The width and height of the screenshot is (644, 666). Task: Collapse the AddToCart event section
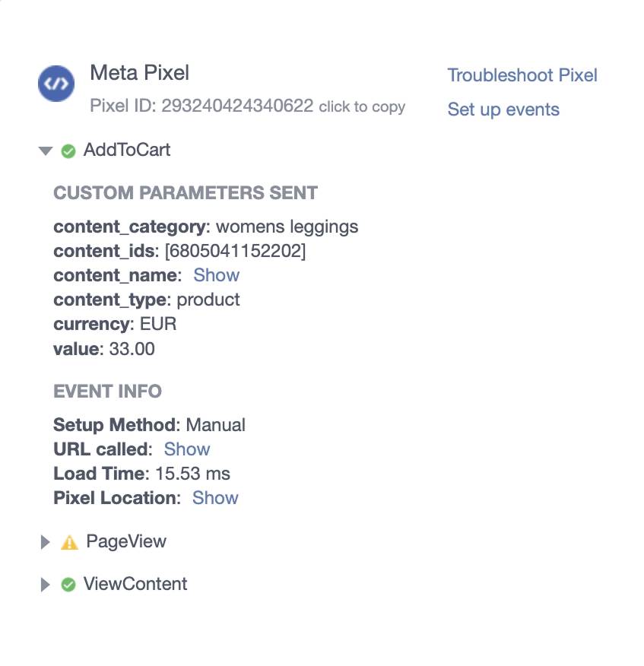[45, 151]
